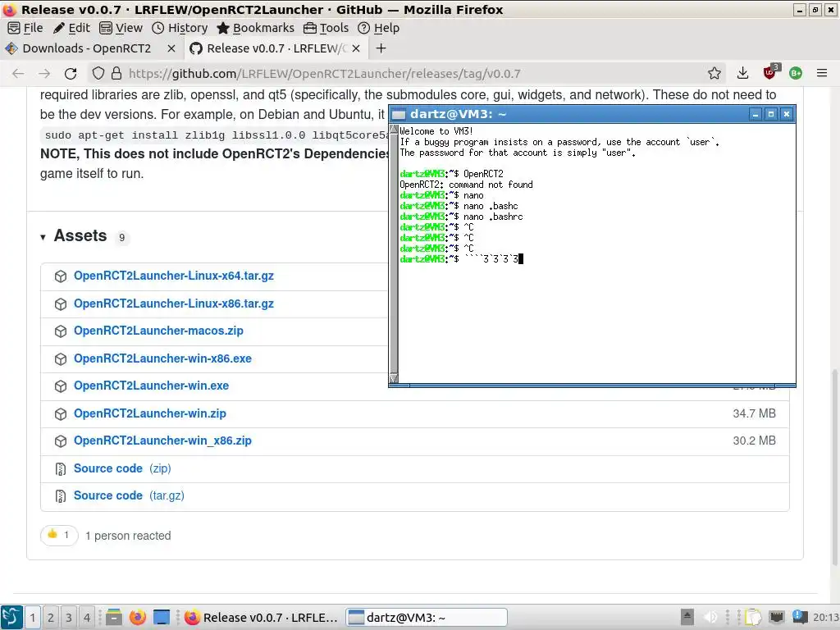Screen dimensions: 840x630
Task: Close the Downloads - OpenRCT2 tab
Action: pyautogui.click(x=171, y=48)
